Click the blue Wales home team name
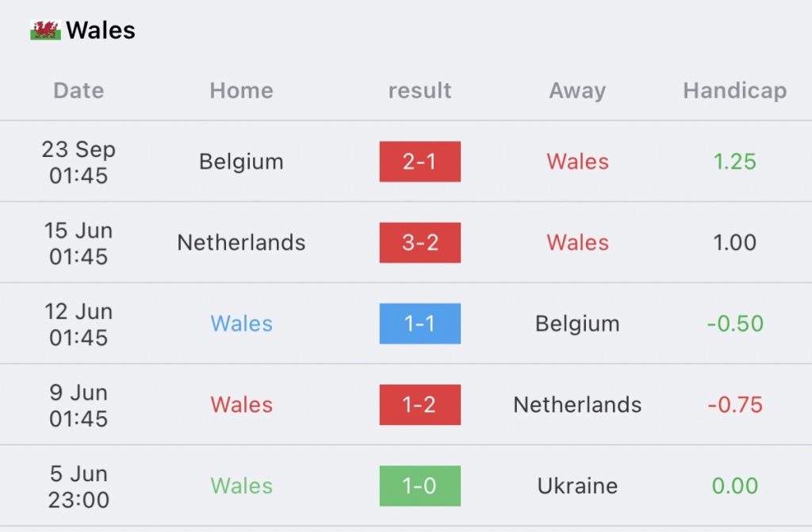812x532 pixels. [x=241, y=323]
